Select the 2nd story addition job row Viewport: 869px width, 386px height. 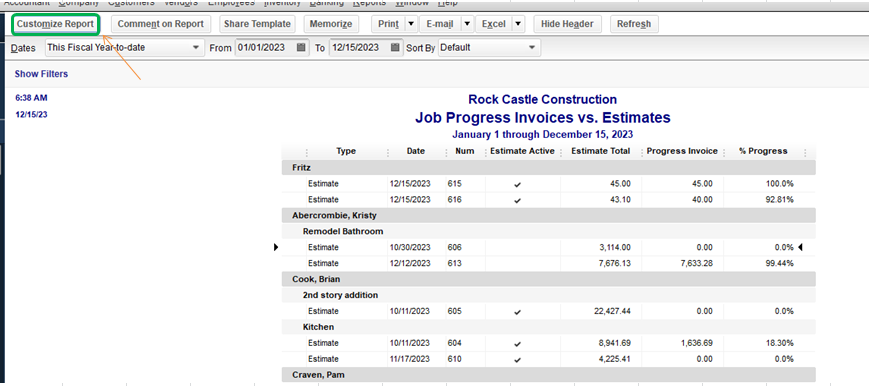pyautogui.click(x=549, y=295)
